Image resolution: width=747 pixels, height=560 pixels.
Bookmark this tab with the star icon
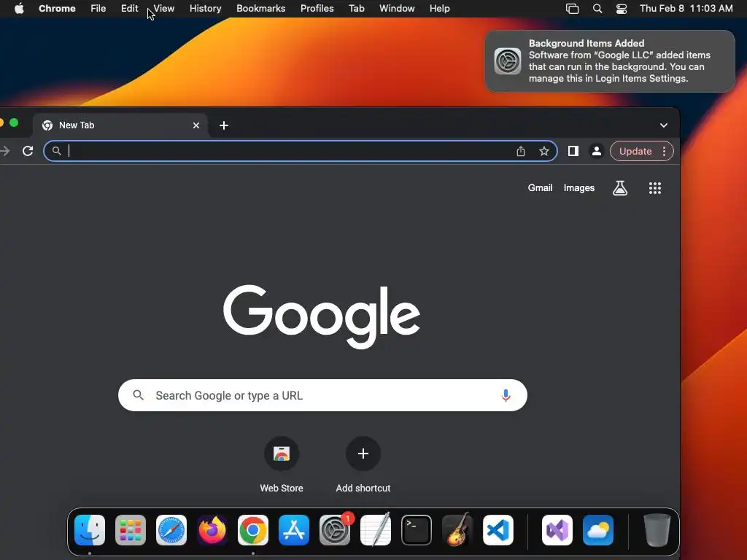click(544, 151)
